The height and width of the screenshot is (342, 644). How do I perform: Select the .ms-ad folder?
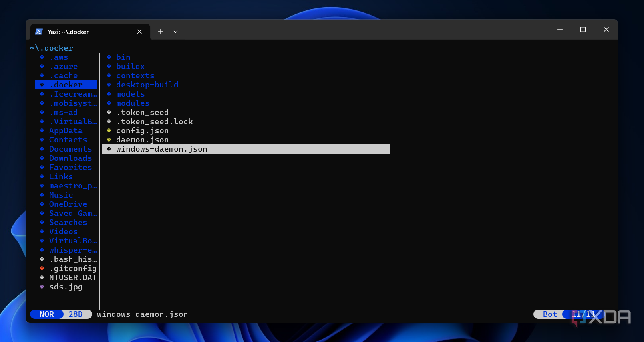(64, 113)
